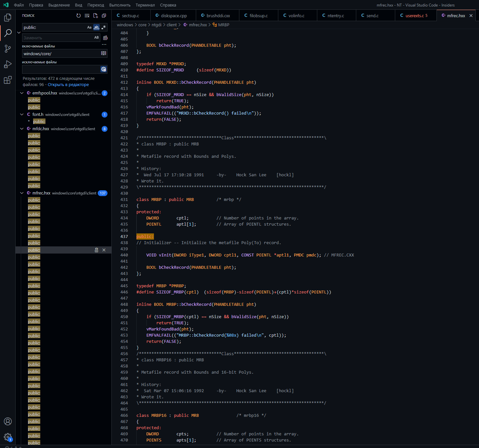
Task: Click the Replace All icon
Action: coord(105,38)
